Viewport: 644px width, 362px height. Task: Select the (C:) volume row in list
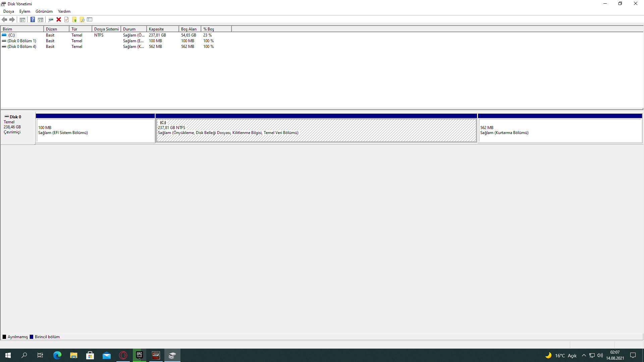[12, 35]
